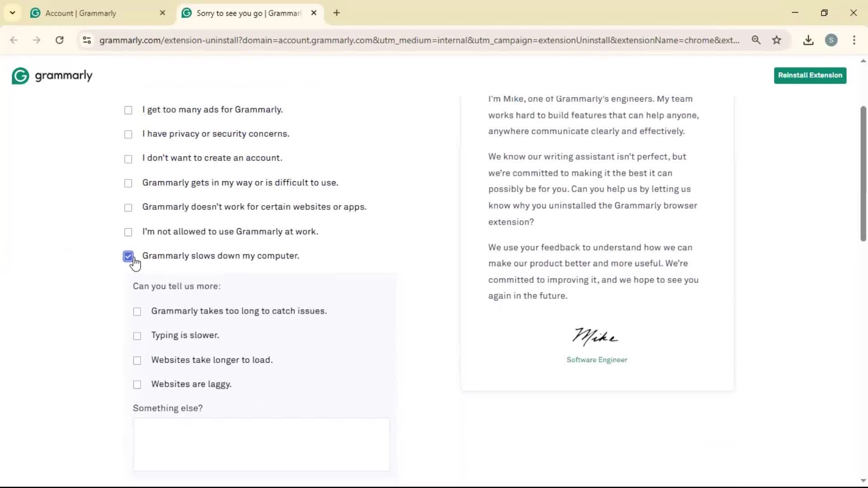Open the browser downloads icon

(808, 40)
